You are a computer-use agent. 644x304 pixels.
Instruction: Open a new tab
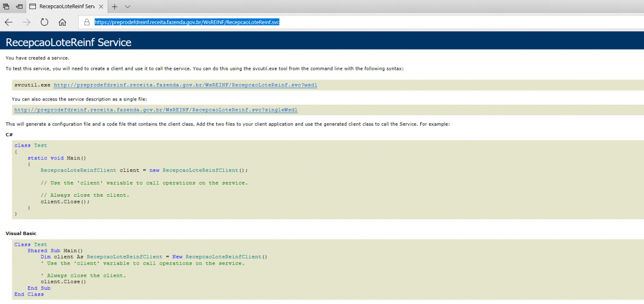[115, 7]
